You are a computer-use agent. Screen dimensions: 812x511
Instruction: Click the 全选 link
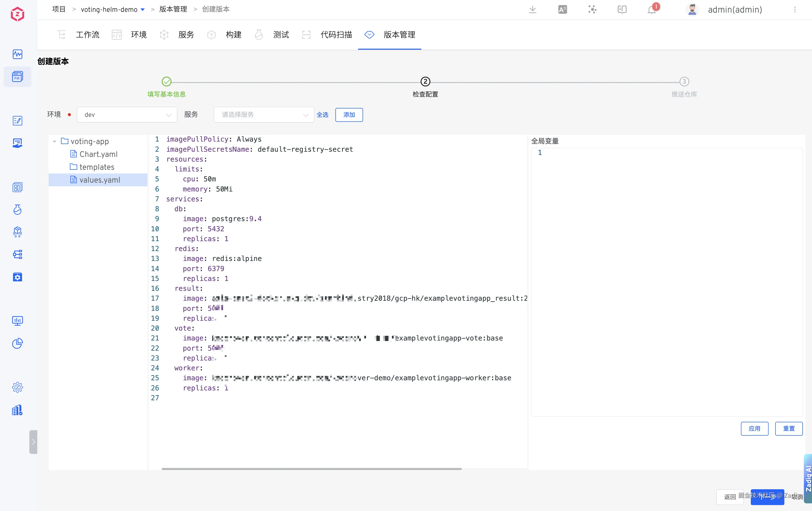(322, 115)
